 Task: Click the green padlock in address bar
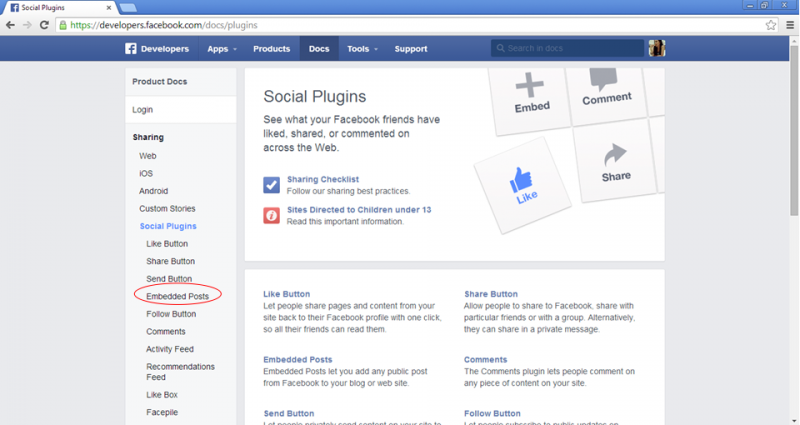pyautogui.click(x=63, y=25)
